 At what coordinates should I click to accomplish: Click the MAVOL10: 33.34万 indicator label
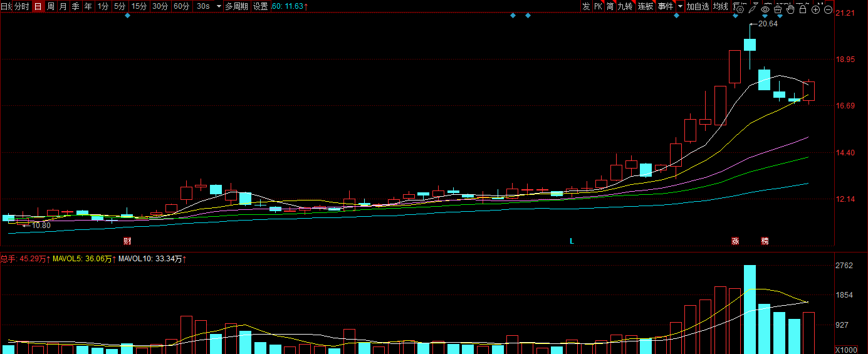154,258
